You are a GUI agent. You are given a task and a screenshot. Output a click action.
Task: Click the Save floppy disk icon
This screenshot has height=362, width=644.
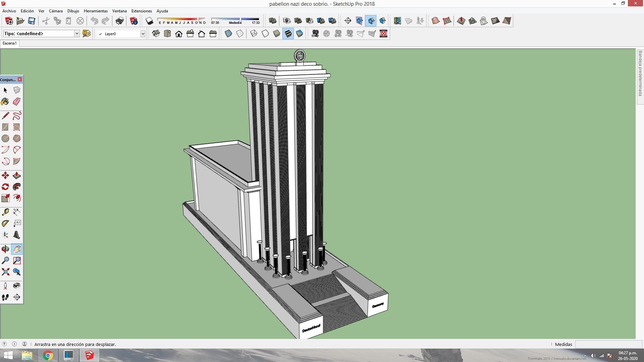click(32, 21)
